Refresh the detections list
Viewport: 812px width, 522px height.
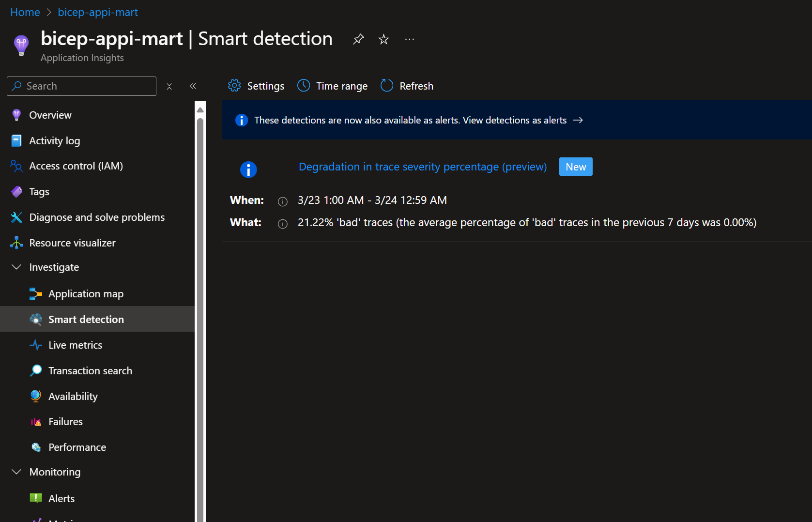[407, 86]
